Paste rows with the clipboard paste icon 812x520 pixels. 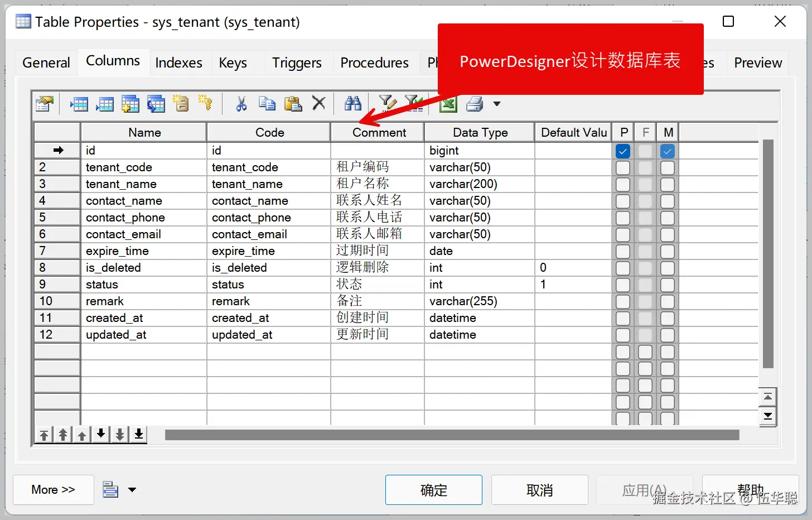click(293, 103)
